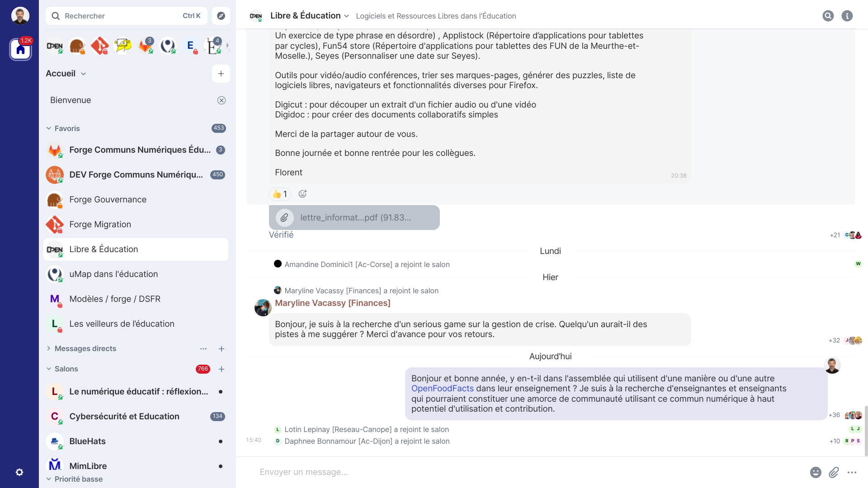Click the plus button next to Accueil

click(x=221, y=74)
